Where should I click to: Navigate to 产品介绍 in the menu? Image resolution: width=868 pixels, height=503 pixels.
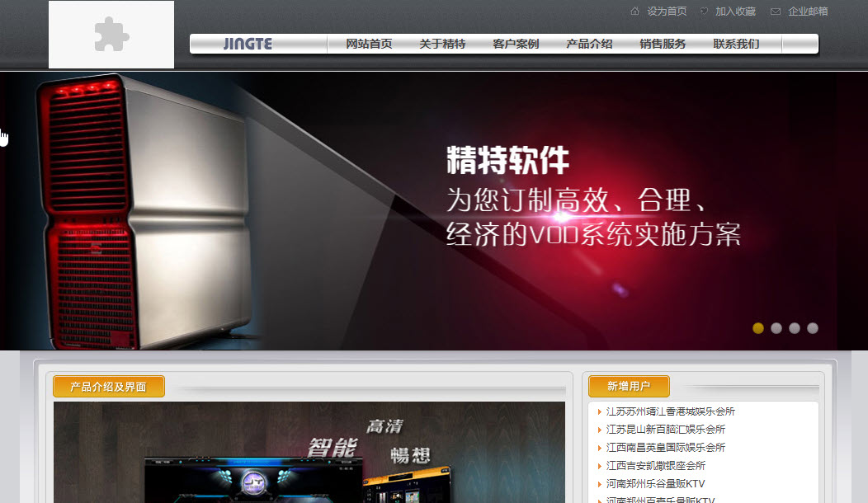(x=590, y=44)
